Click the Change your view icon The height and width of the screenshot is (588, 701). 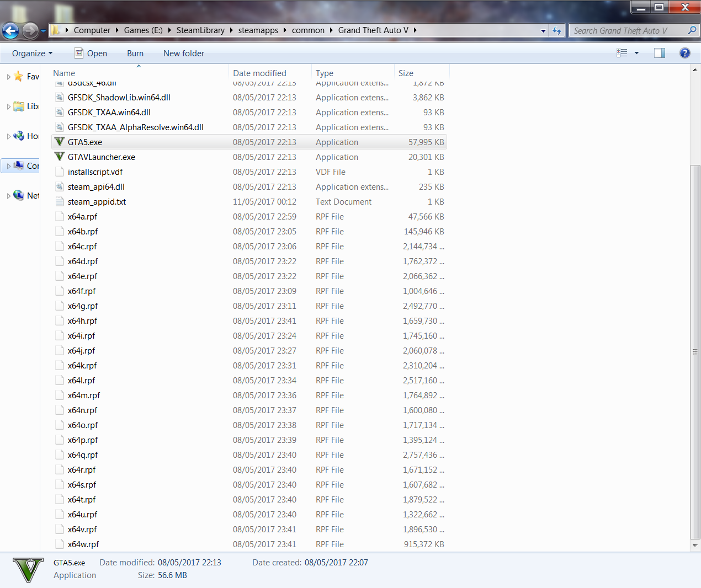tap(622, 53)
